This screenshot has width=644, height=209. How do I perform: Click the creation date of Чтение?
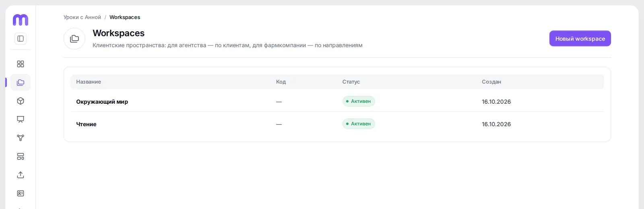(496, 124)
